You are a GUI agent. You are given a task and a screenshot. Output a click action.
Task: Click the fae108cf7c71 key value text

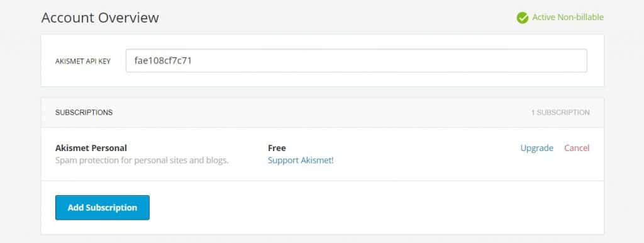coord(163,61)
